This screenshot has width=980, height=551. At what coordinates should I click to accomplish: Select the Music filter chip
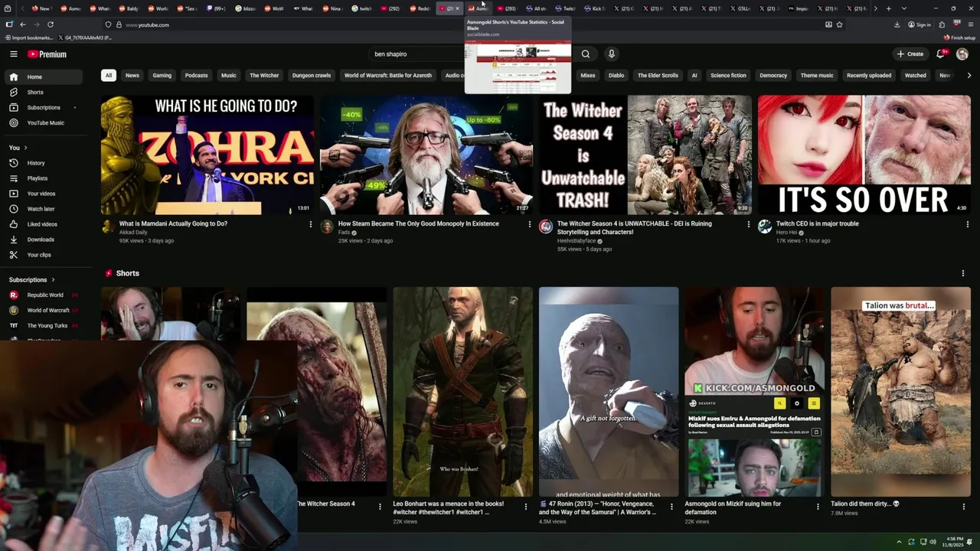229,76
